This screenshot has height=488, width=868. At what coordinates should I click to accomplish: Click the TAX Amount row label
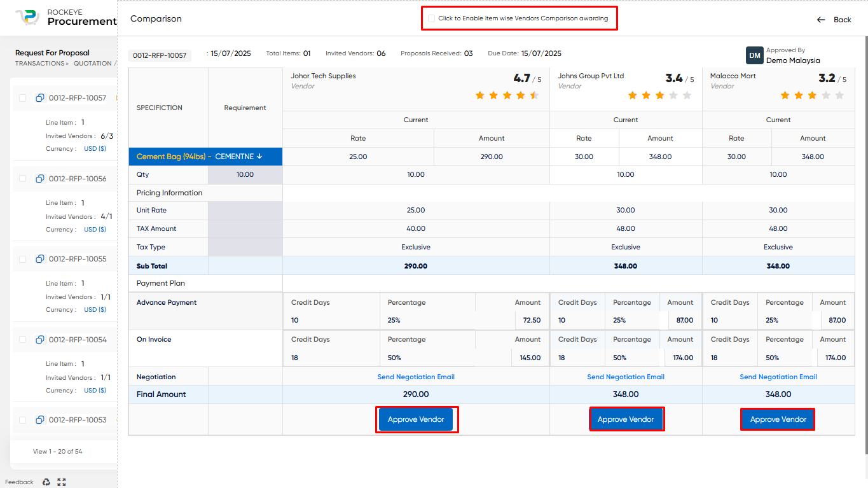point(156,228)
